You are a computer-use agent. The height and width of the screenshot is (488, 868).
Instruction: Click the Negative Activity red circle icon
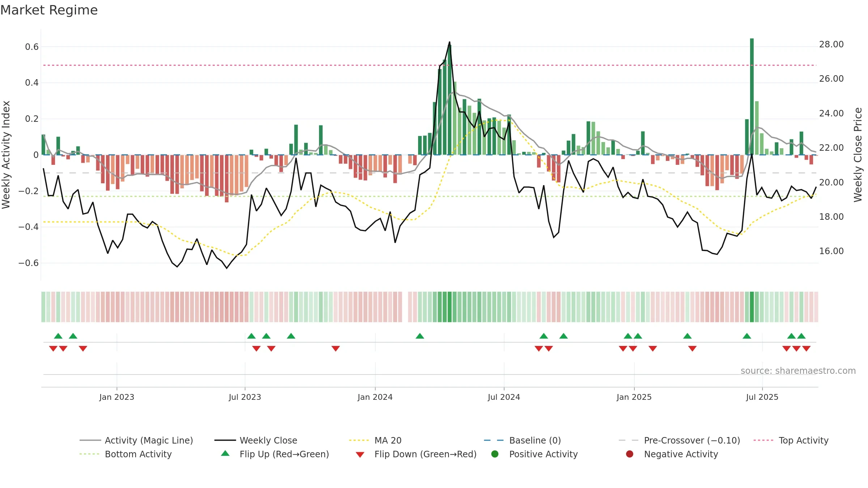pos(630,454)
